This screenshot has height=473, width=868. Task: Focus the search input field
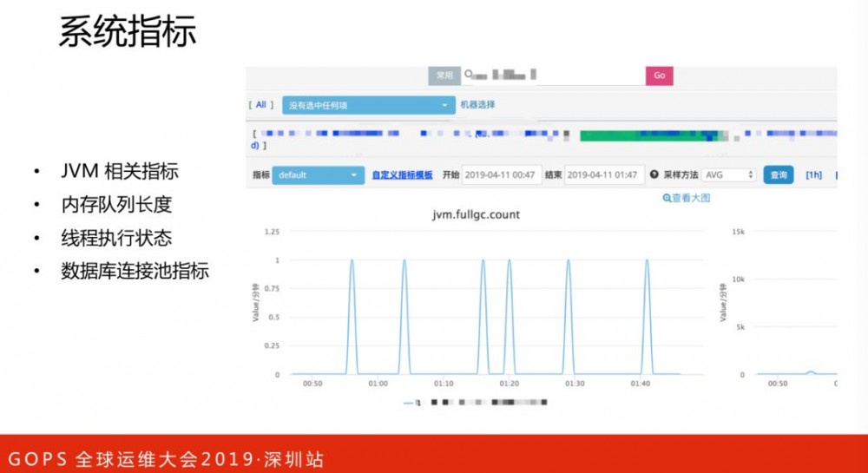coord(554,76)
